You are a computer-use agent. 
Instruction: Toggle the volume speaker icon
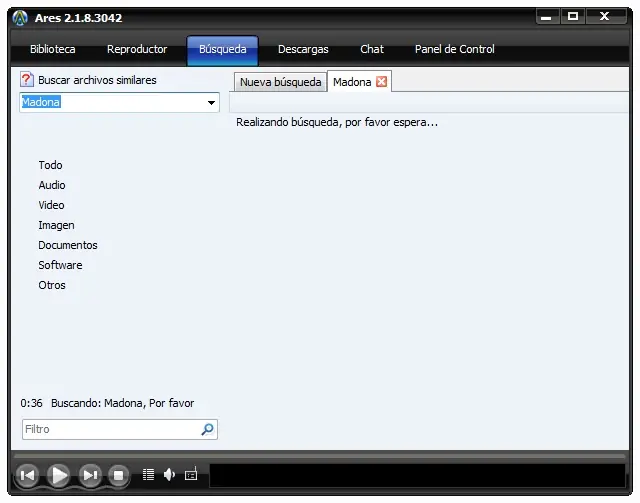(x=169, y=474)
